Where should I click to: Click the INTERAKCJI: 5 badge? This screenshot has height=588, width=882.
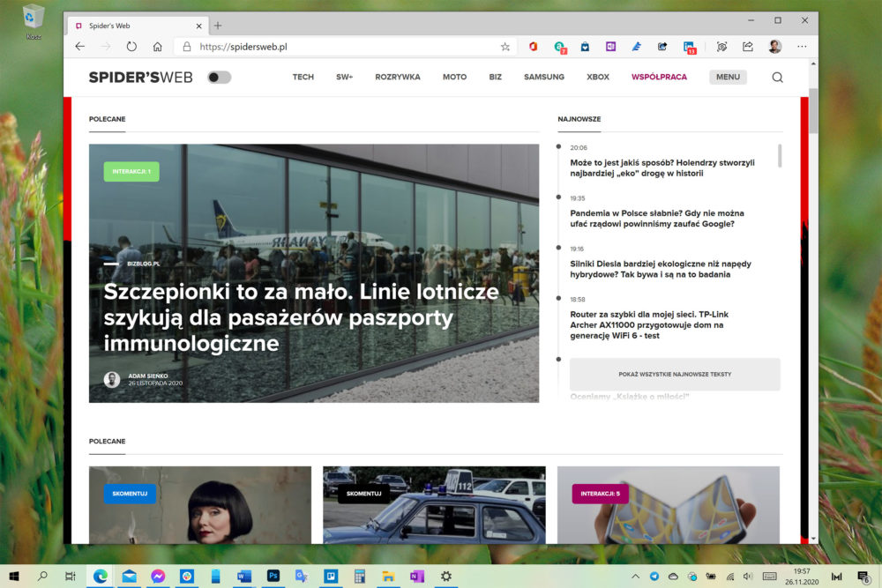pyautogui.click(x=600, y=494)
